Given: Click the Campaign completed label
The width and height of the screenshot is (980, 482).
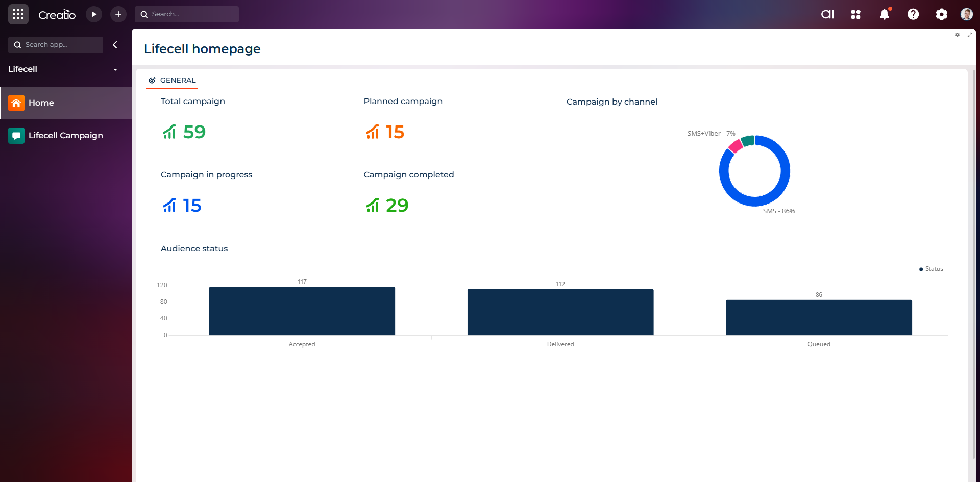Looking at the screenshot, I should [409, 175].
